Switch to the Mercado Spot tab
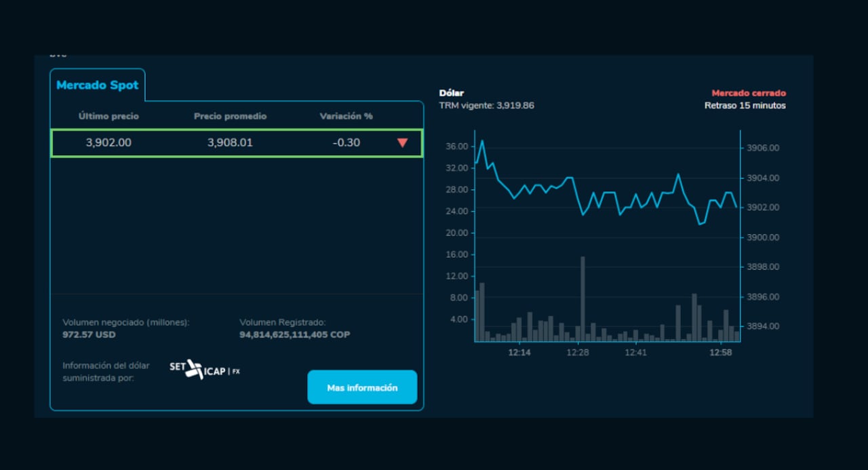Screen dimensions: 868x470 click(x=98, y=85)
